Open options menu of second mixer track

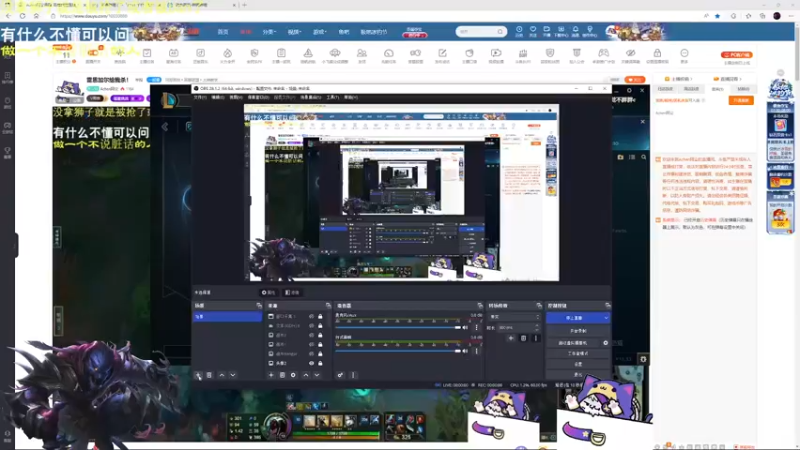click(x=477, y=351)
